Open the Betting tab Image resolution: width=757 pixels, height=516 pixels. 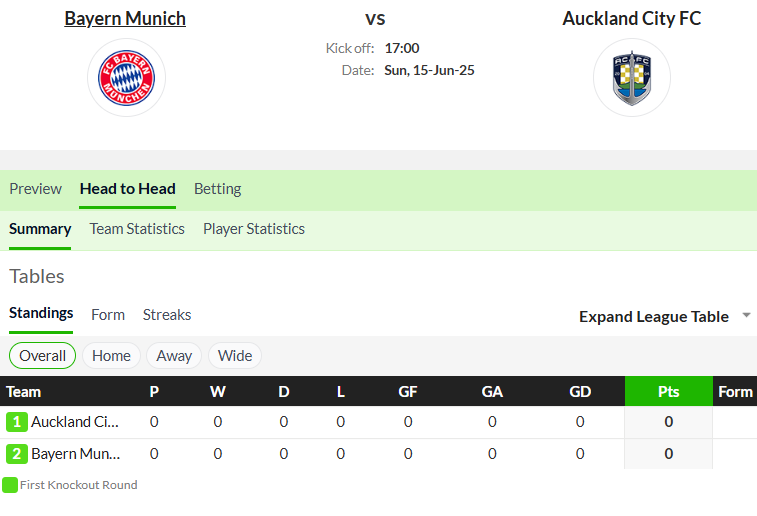coord(217,189)
